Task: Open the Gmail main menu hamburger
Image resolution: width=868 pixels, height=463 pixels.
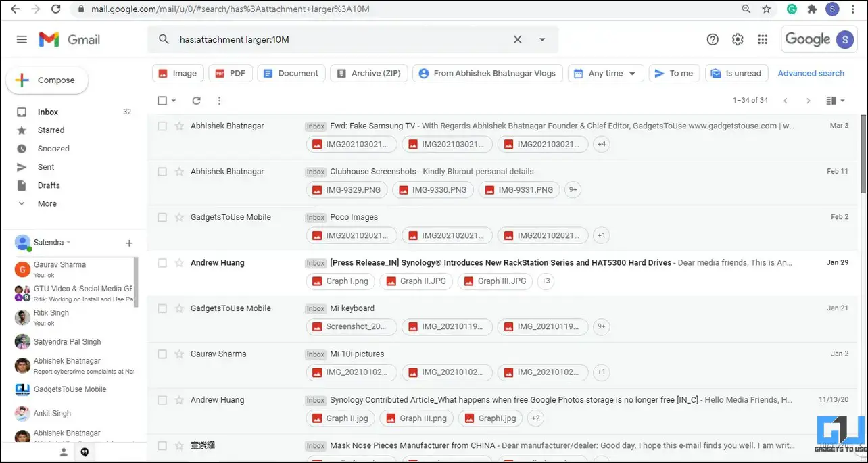Action: pyautogui.click(x=22, y=40)
